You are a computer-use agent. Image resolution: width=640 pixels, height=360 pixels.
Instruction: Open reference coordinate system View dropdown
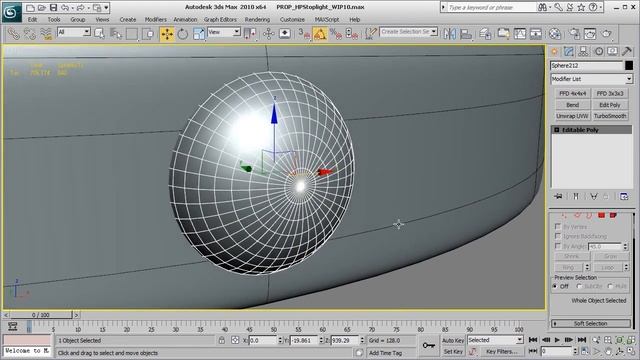coord(224,32)
